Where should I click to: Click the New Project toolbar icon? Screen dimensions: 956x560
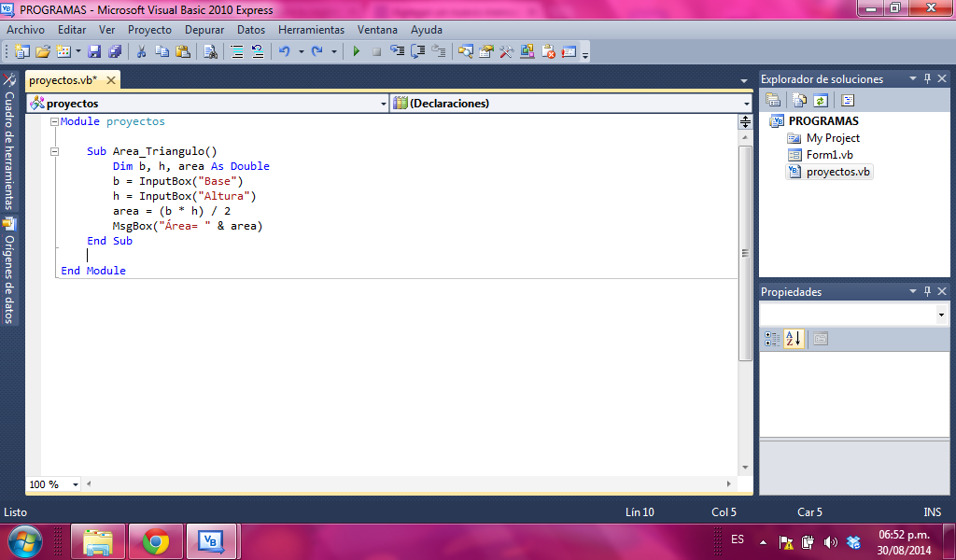22,51
